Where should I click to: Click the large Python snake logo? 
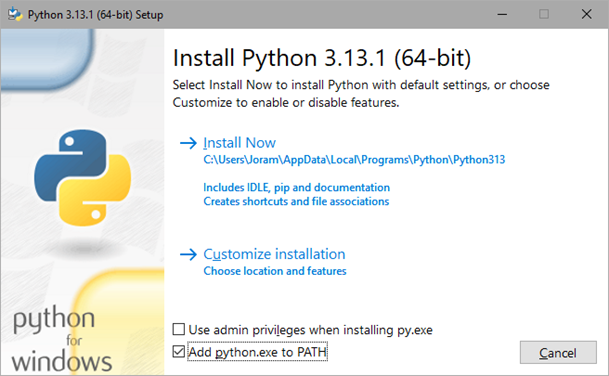82,178
